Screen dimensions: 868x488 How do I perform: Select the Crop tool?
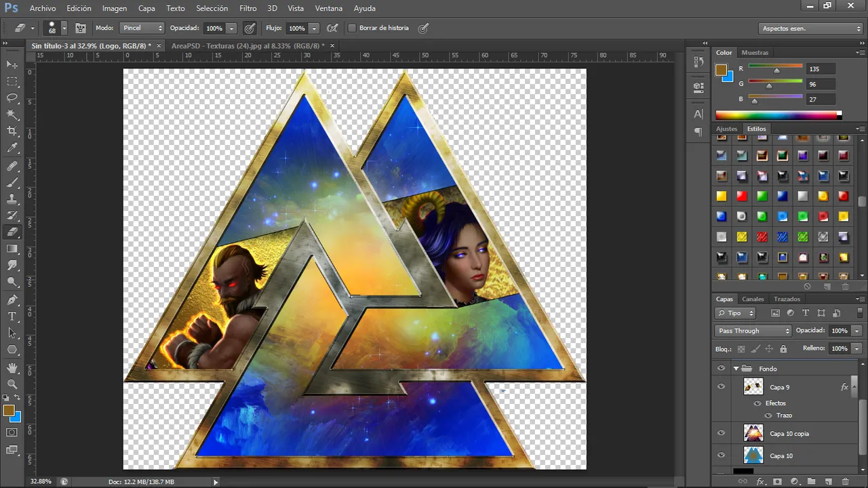[x=12, y=131]
